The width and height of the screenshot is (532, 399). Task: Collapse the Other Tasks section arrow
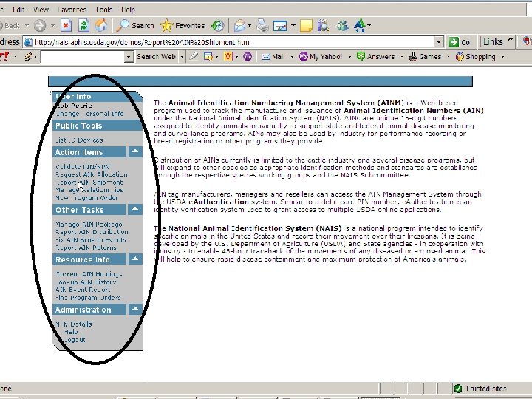135,209
